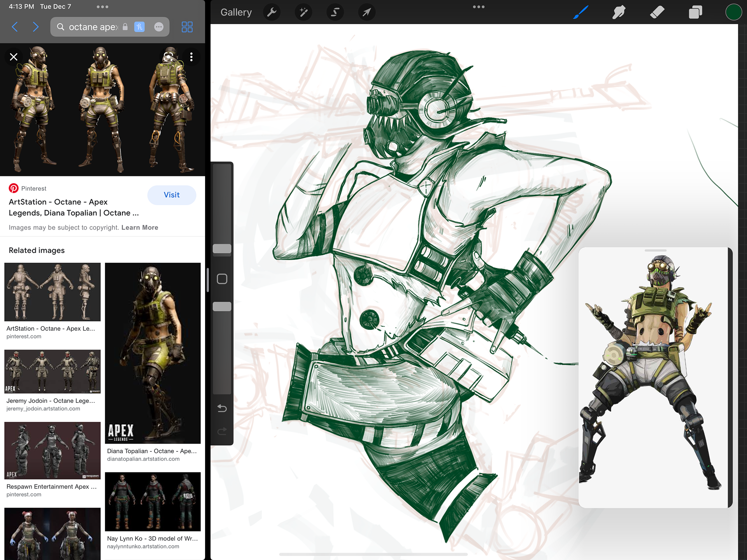This screenshot has width=747, height=560.
Task: Click the Visit button for Pinterest
Action: pyautogui.click(x=172, y=195)
